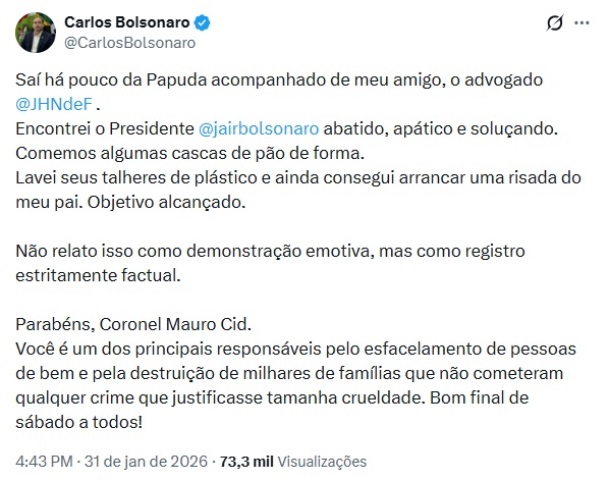Click the date 31 de jan de 2026
The image size is (608, 480).
(x=150, y=462)
